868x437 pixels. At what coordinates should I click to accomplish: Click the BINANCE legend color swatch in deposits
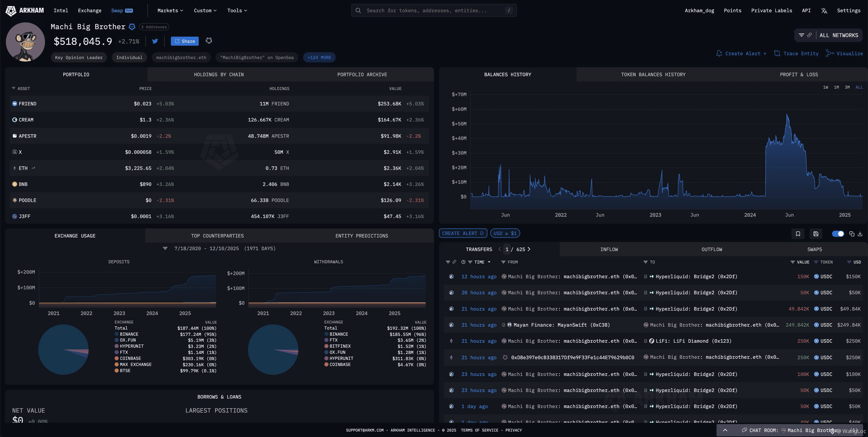click(x=117, y=334)
